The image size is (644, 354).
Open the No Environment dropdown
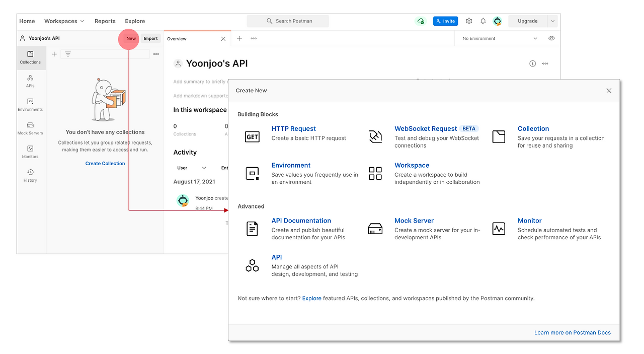[499, 38]
